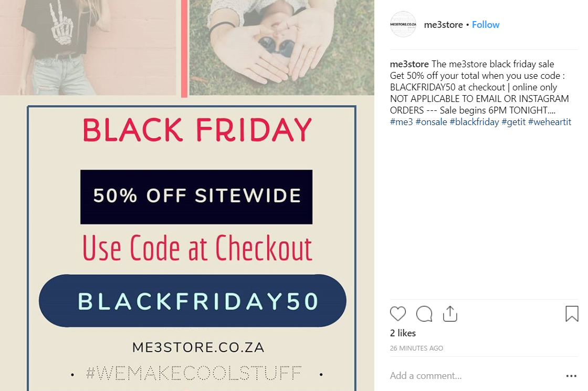This screenshot has width=588, height=391.
Task: Click the skeleton hand t-shirt photo
Action: [88, 47]
